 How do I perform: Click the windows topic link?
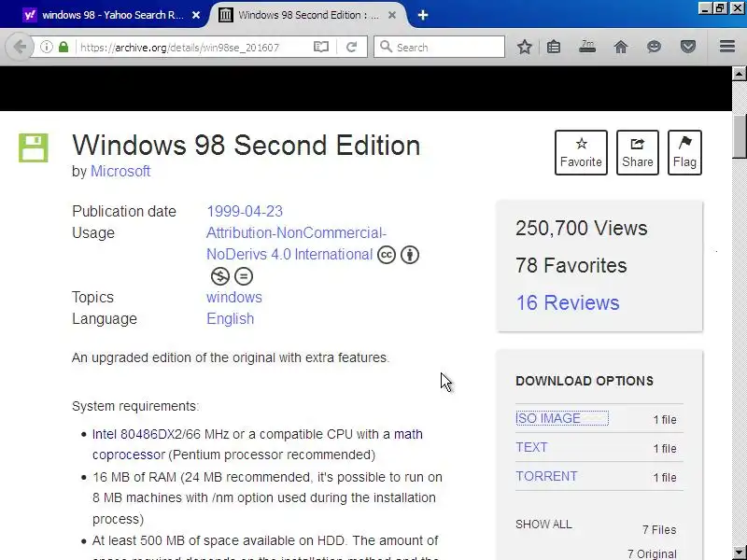234,297
